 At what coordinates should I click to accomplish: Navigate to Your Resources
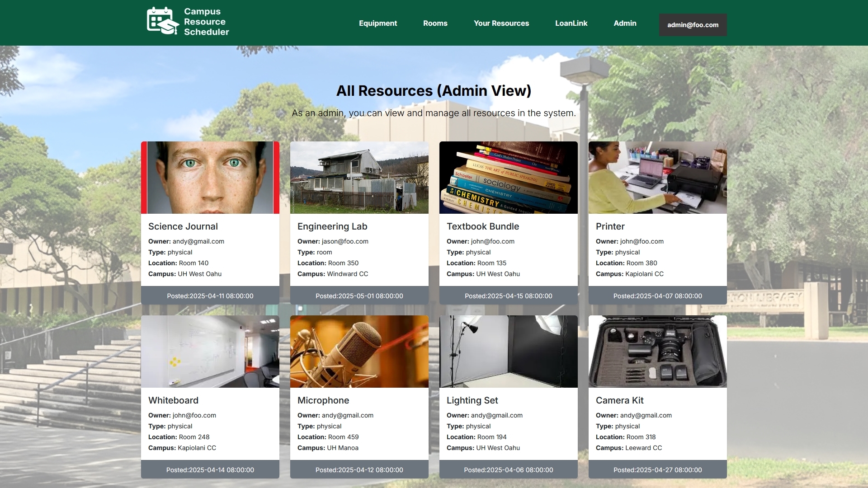tap(501, 23)
